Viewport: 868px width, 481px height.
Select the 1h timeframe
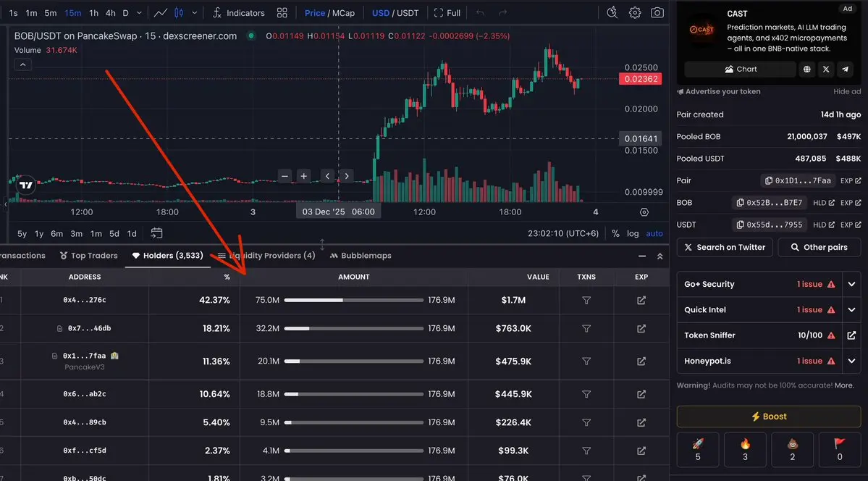click(93, 13)
